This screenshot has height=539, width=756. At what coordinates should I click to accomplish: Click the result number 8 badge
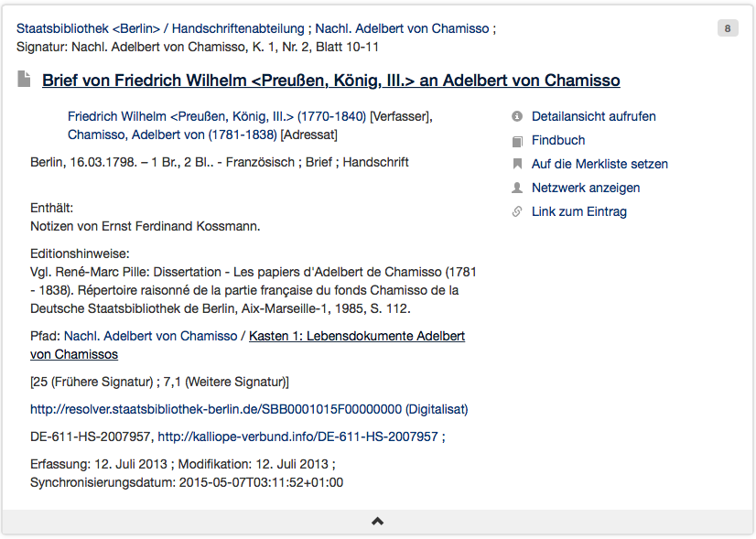tap(728, 28)
